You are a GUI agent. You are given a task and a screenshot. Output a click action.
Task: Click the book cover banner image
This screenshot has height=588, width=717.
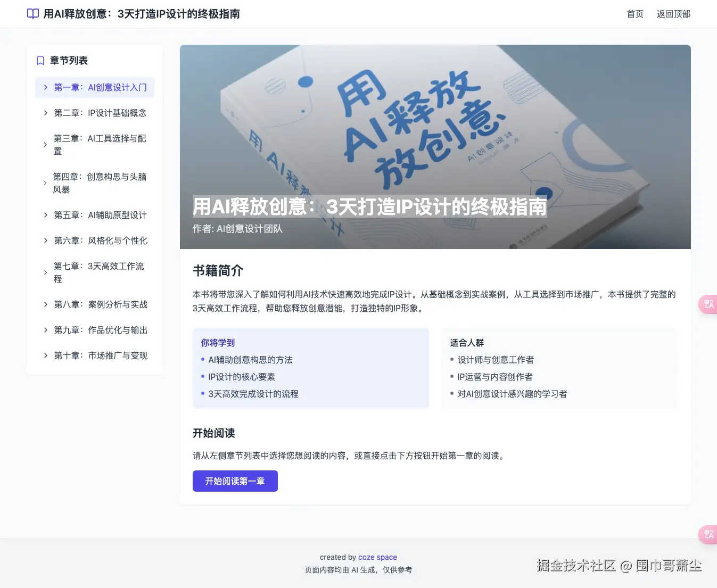click(435, 122)
